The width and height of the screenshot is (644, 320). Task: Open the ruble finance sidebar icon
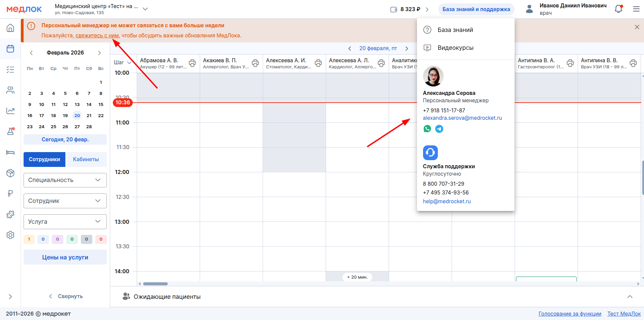10,193
